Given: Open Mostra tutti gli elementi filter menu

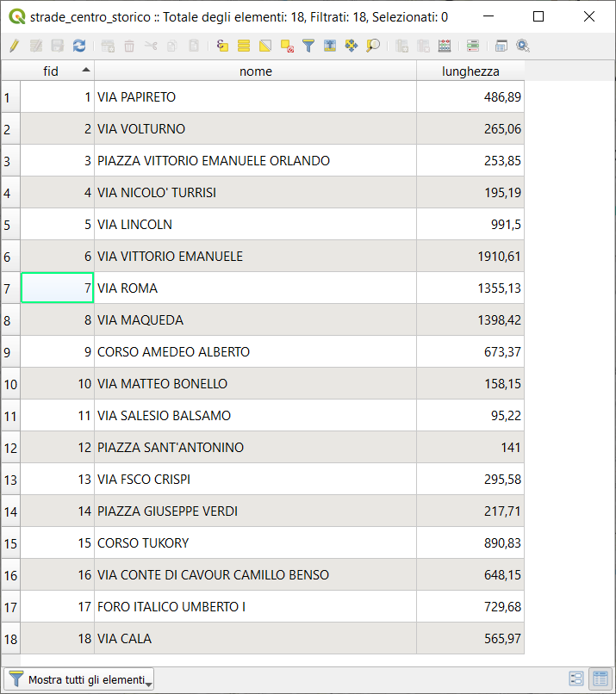Looking at the screenshot, I should [x=79, y=679].
